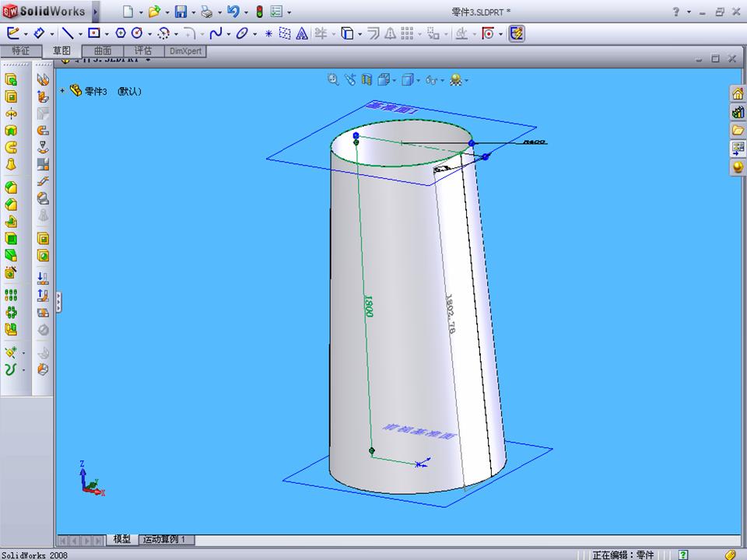Click the Zoom to Fit magnifier icon
Screen dimensions: 747x560
[333, 79]
